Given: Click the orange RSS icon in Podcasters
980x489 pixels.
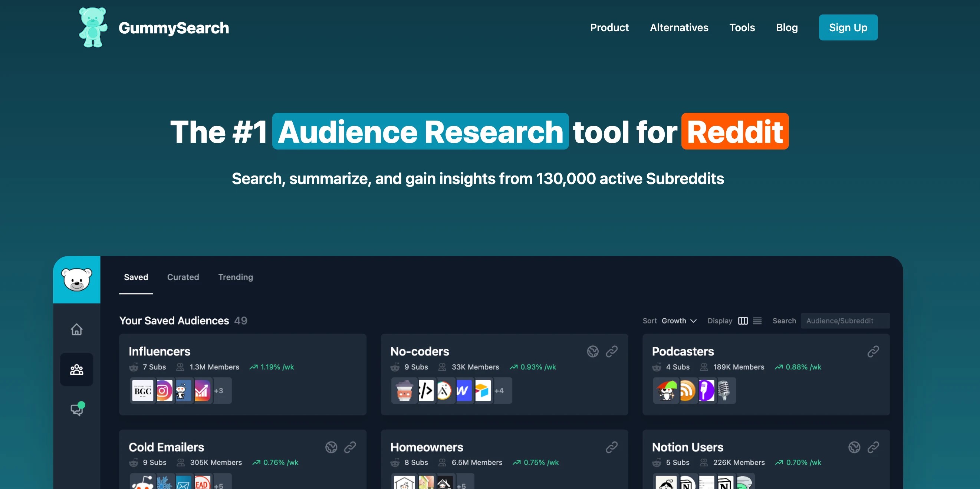Looking at the screenshot, I should coord(687,390).
